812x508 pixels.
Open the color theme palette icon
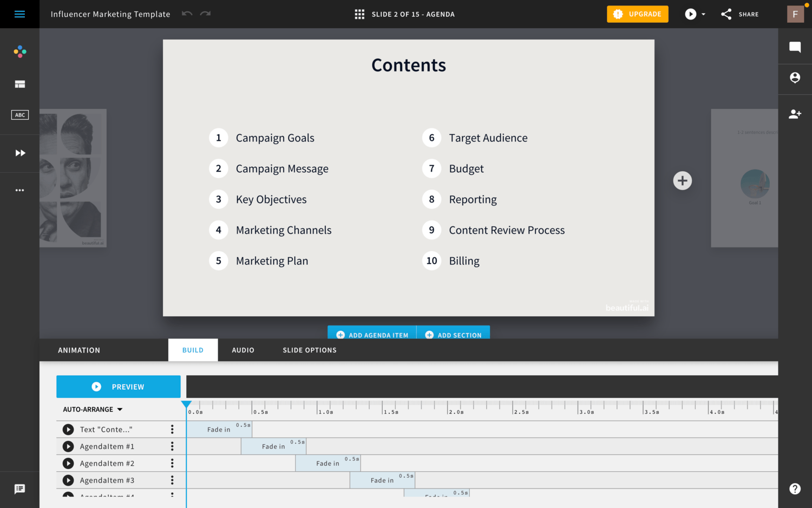[20, 51]
